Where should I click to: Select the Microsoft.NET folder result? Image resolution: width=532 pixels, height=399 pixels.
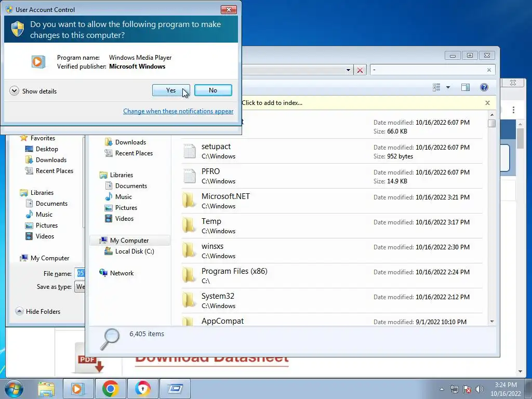tap(331, 201)
